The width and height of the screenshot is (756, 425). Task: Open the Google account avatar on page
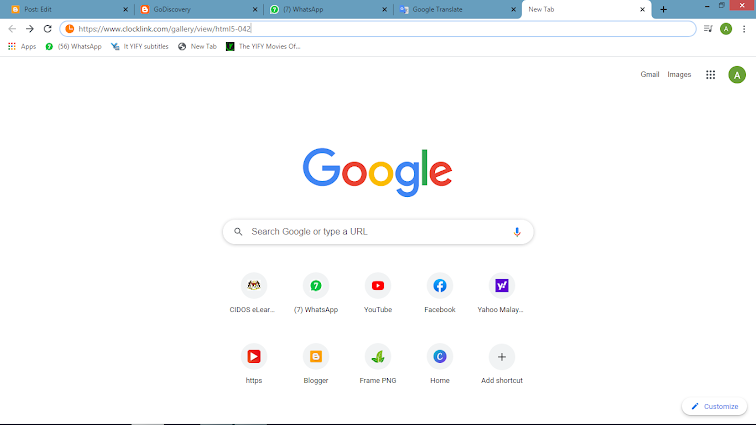pos(737,75)
